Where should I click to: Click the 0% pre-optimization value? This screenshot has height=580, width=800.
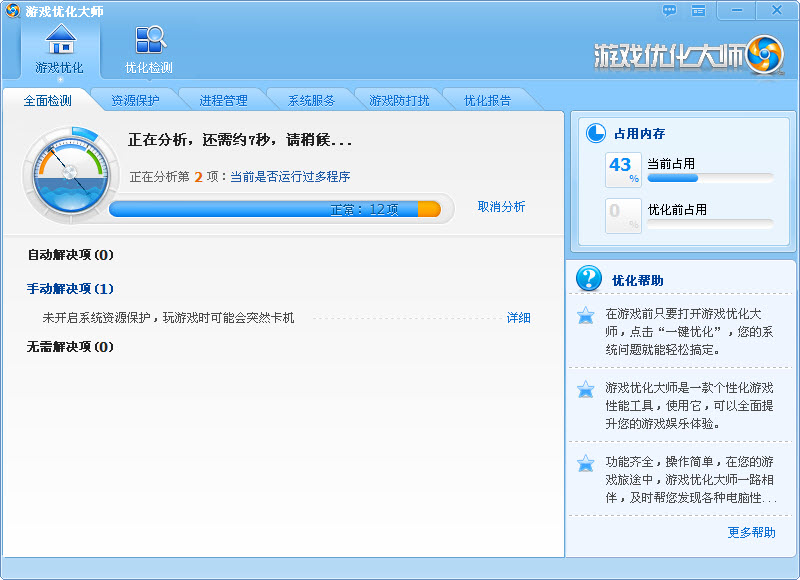623,216
